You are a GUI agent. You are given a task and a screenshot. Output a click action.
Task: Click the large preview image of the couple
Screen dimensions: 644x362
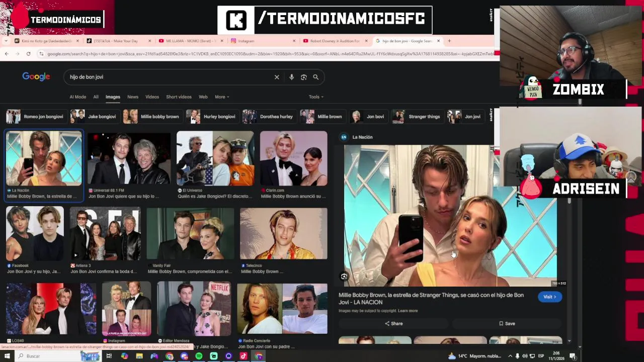(450, 216)
